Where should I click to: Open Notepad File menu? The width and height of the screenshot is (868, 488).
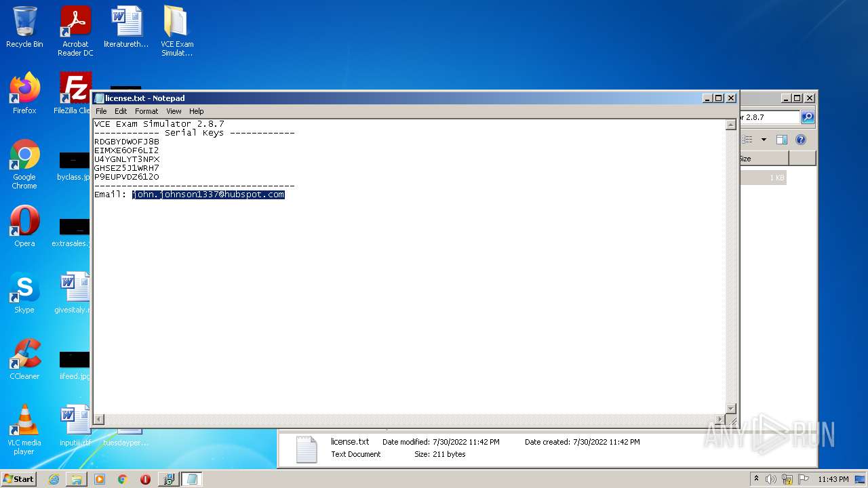click(101, 111)
